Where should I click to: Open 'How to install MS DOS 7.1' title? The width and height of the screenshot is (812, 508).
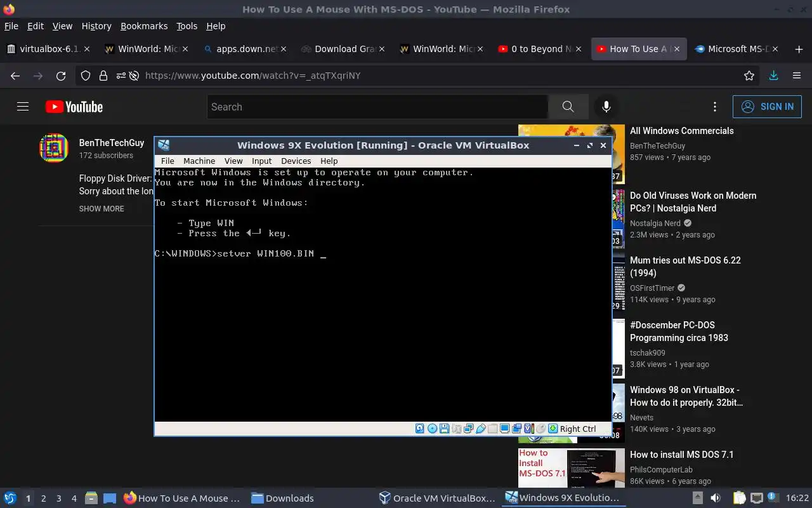681,455
